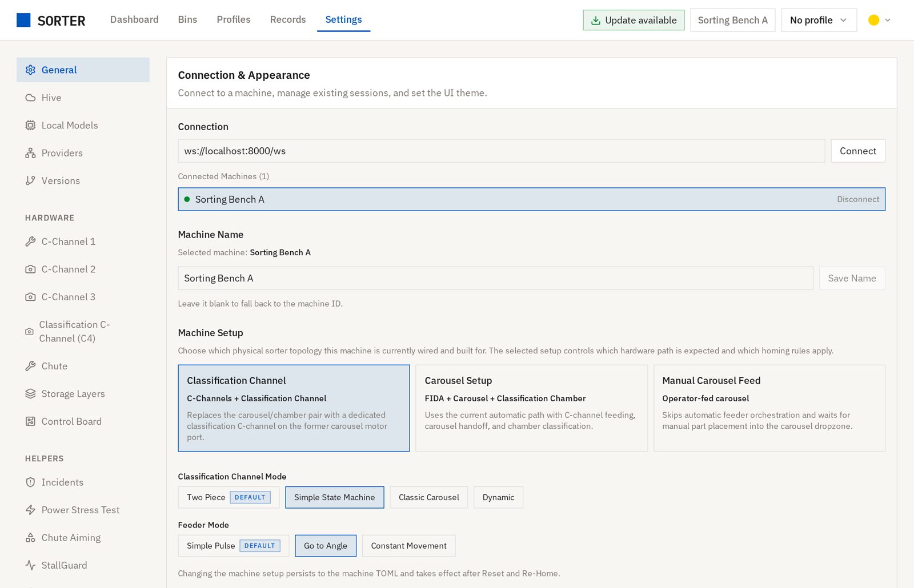Click the 'Connected Machines (1)' label
This screenshot has width=914, height=588.
coord(223,176)
